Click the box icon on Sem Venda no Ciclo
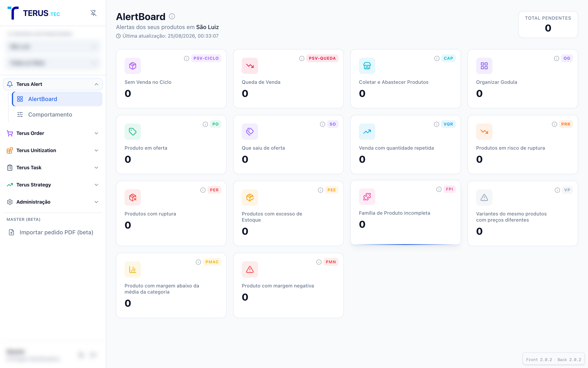This screenshot has width=588, height=368. (133, 66)
